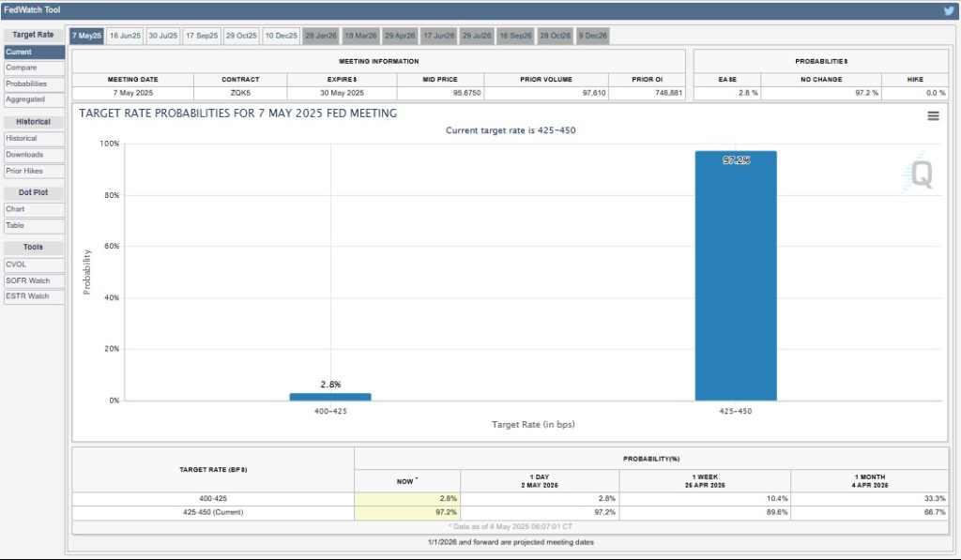Open the 28 Jan26 projected meeting tab

(320, 36)
